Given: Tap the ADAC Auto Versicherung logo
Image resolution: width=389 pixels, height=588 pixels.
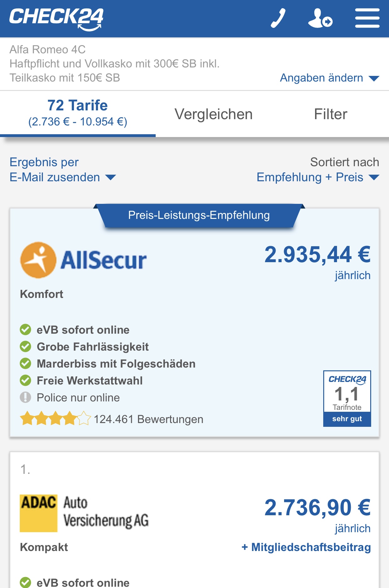Looking at the screenshot, I should (84, 513).
